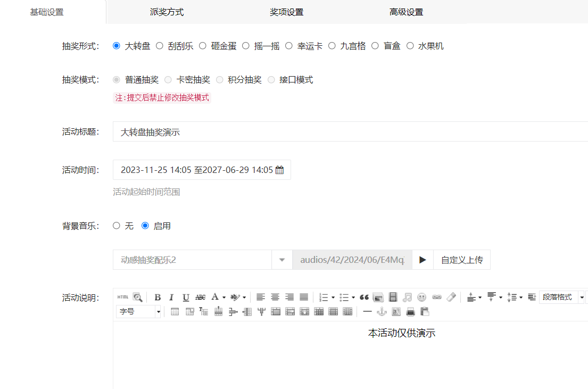
Task: Toggle italic formatting in editor
Action: point(171,297)
